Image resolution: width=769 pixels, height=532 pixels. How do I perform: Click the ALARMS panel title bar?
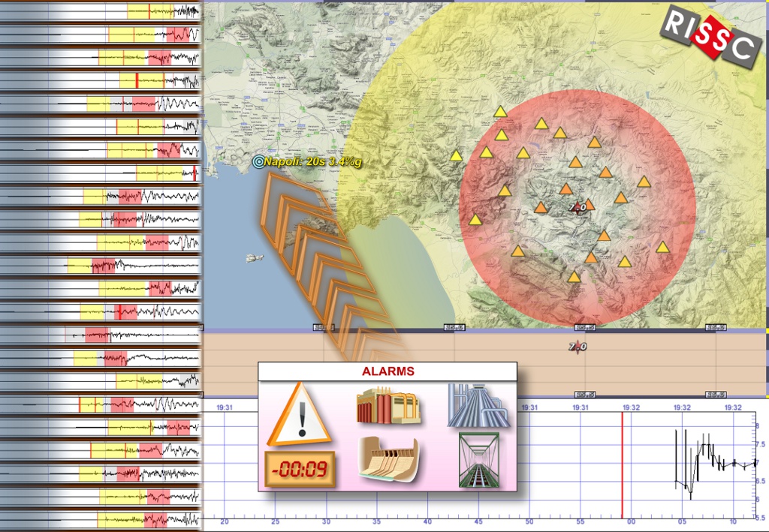(x=388, y=371)
